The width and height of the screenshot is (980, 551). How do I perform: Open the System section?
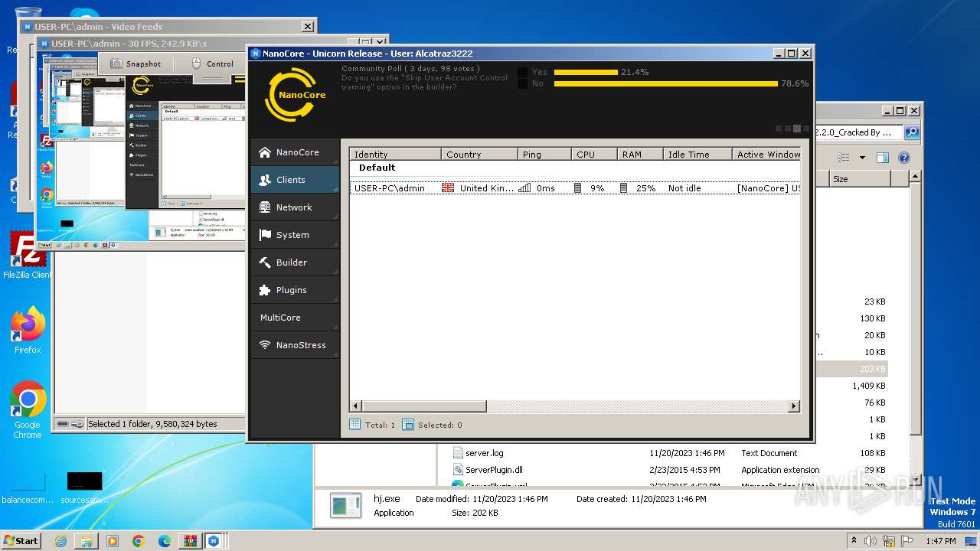pos(295,235)
